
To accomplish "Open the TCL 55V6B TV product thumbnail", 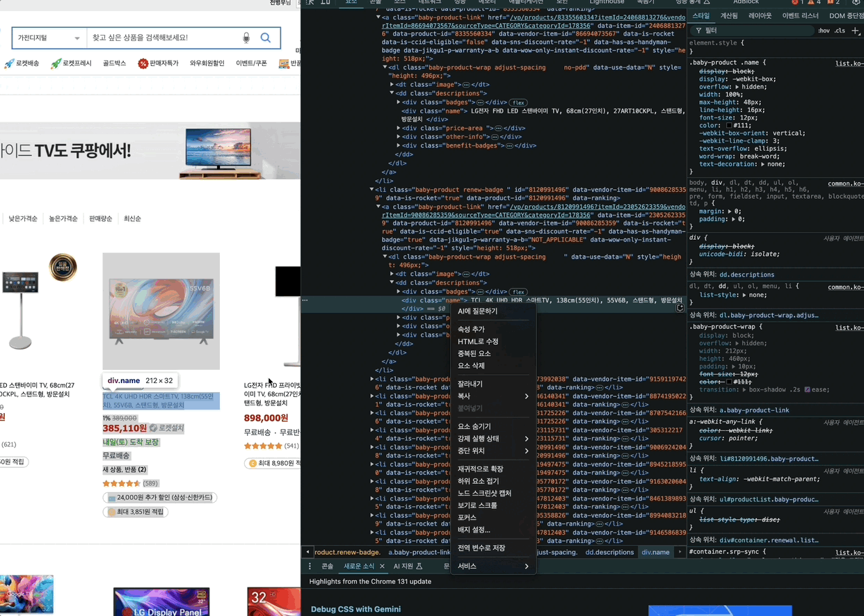I will (161, 311).
